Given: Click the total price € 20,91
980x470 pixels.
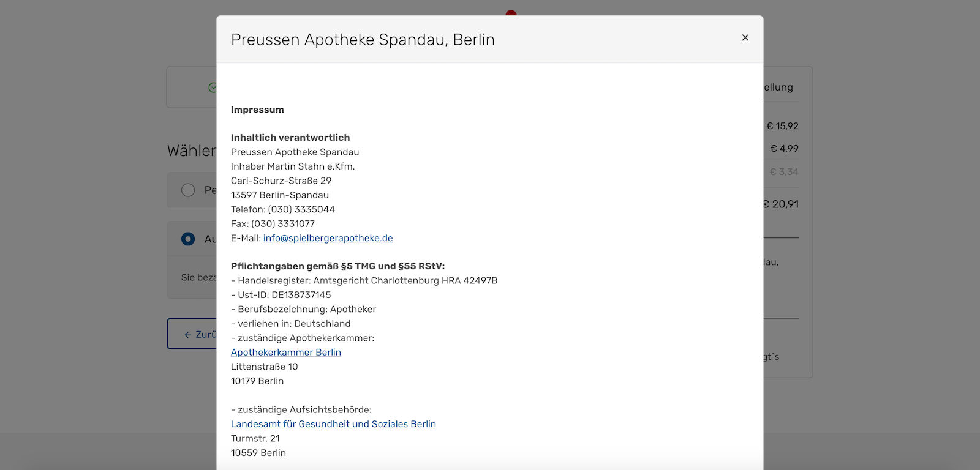Looking at the screenshot, I should click(x=782, y=204).
